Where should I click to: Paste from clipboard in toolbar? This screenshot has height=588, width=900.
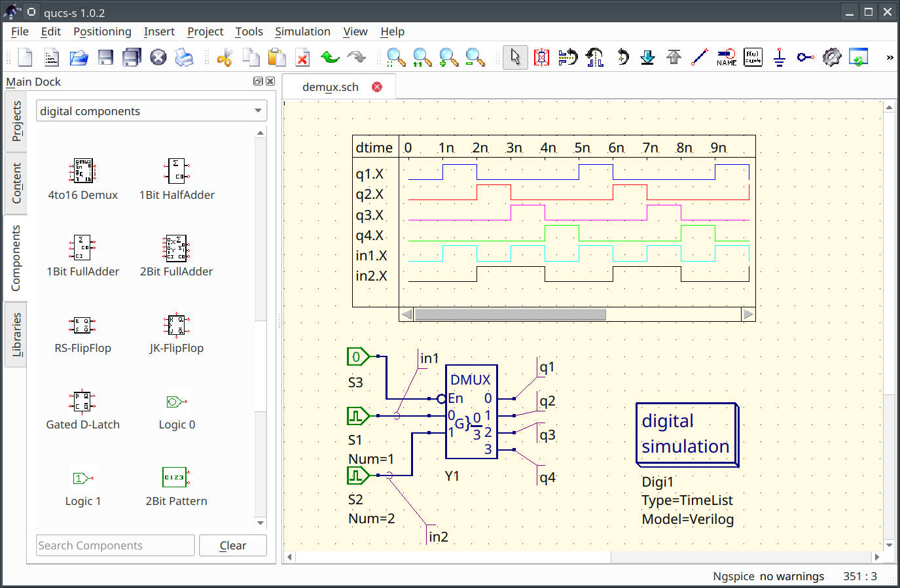[277, 58]
